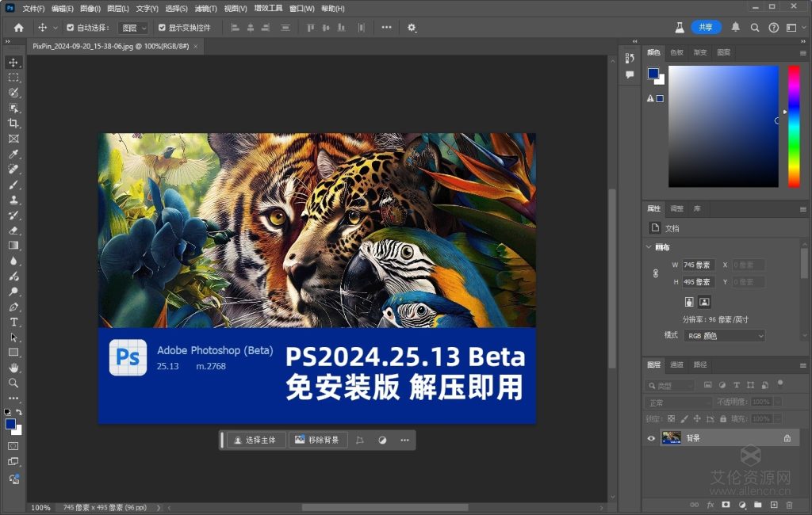This screenshot has height=515, width=812.
Task: Select the Horizontal Type tool in the toolbox
Action: pyautogui.click(x=13, y=322)
